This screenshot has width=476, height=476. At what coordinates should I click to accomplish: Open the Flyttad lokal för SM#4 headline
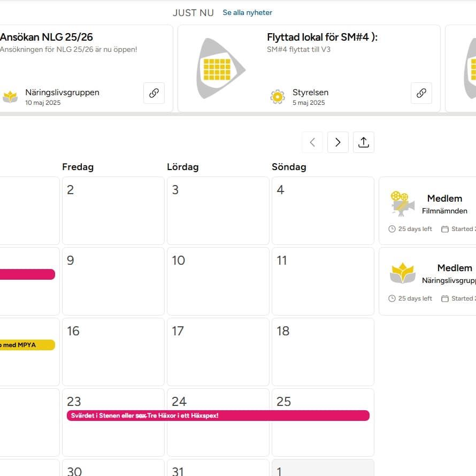coord(322,37)
